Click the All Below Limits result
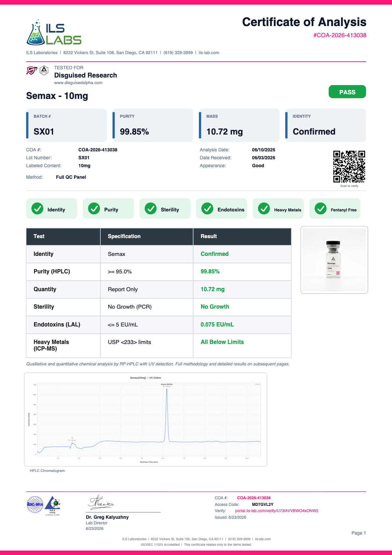392x555 pixels. 222,342
